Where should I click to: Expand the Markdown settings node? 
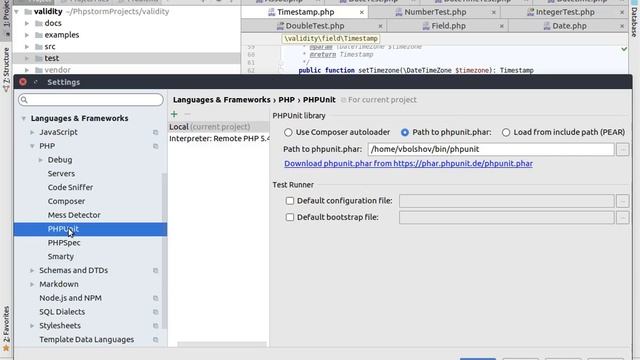click(x=32, y=284)
